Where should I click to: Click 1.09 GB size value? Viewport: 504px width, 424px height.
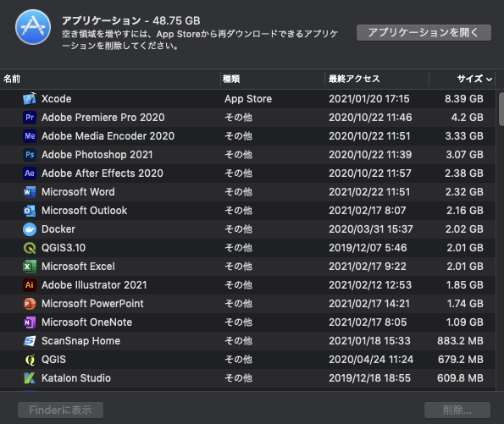pos(464,322)
